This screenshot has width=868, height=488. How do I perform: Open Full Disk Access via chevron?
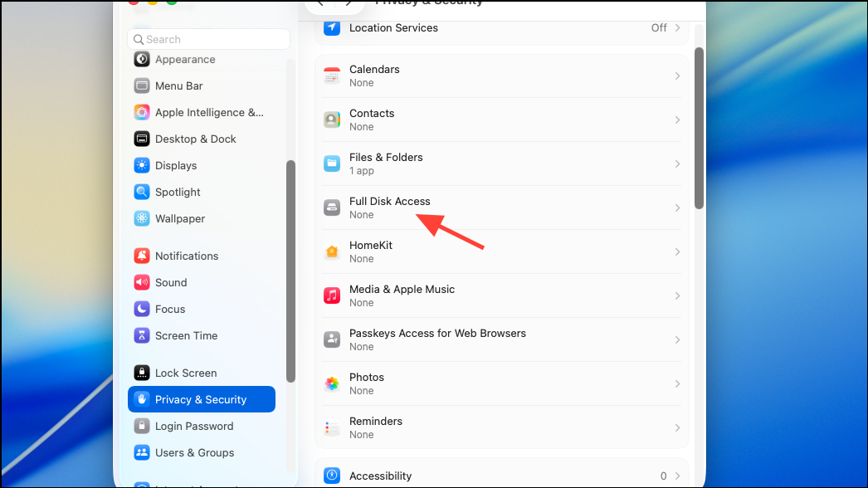tap(677, 207)
